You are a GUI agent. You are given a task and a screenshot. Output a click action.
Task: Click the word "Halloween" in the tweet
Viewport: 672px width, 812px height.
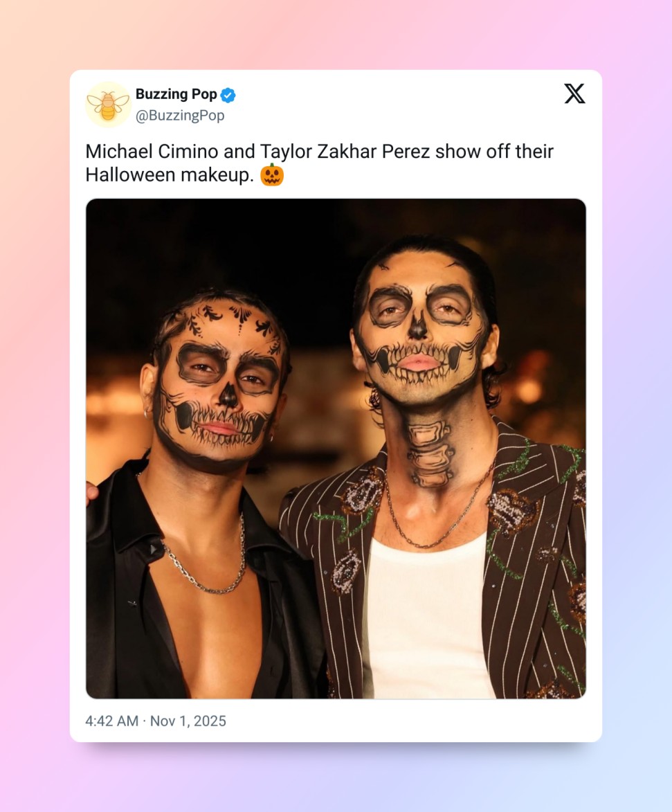pos(130,175)
